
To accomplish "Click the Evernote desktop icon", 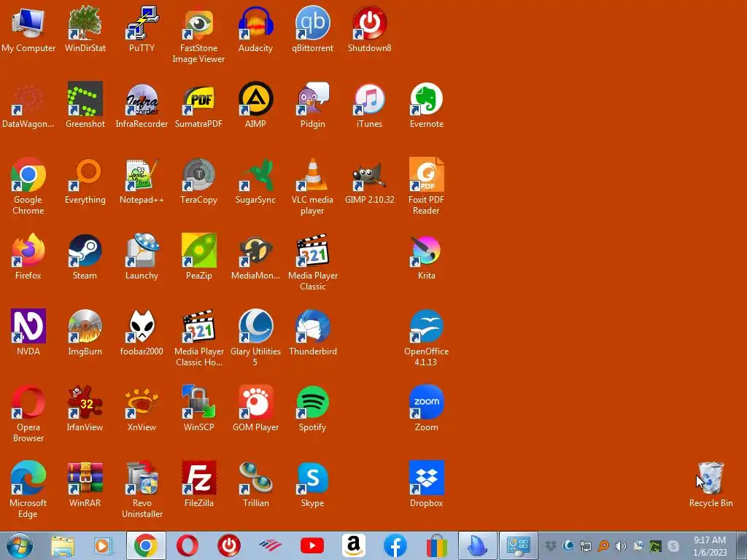I will [426, 98].
